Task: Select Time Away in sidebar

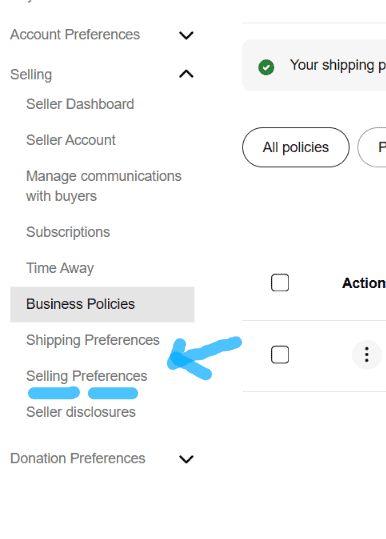Action: (x=60, y=268)
